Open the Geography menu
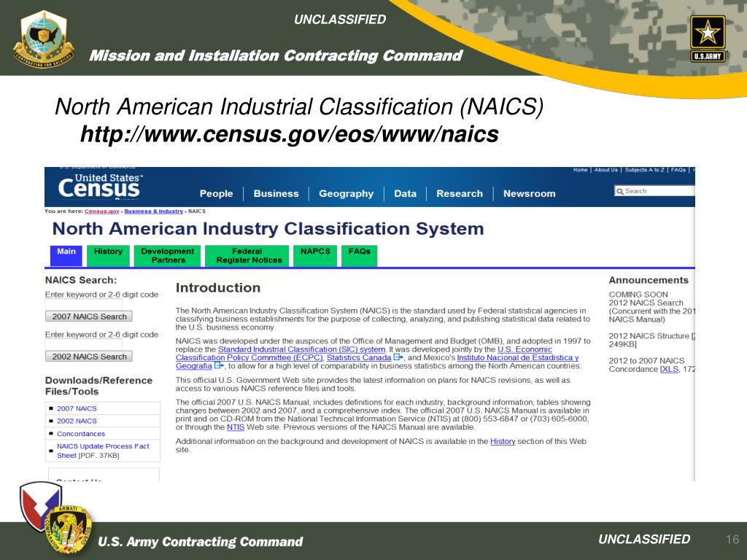This screenshot has height=560, width=747. (x=346, y=194)
